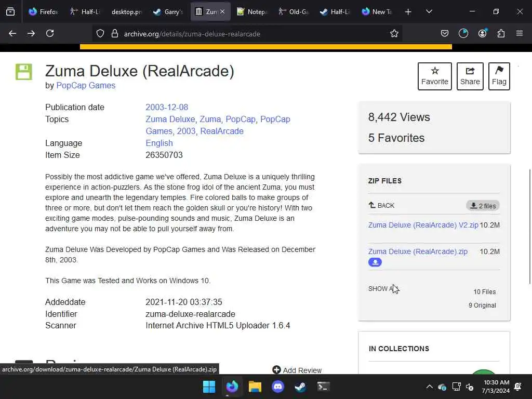Open the Firefox View tab overview icon
532x399 pixels.
click(10, 12)
